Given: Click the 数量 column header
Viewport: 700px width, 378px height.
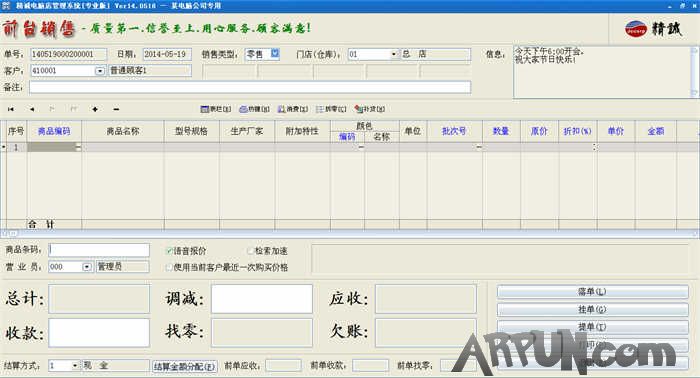Looking at the screenshot, I should click(501, 131).
